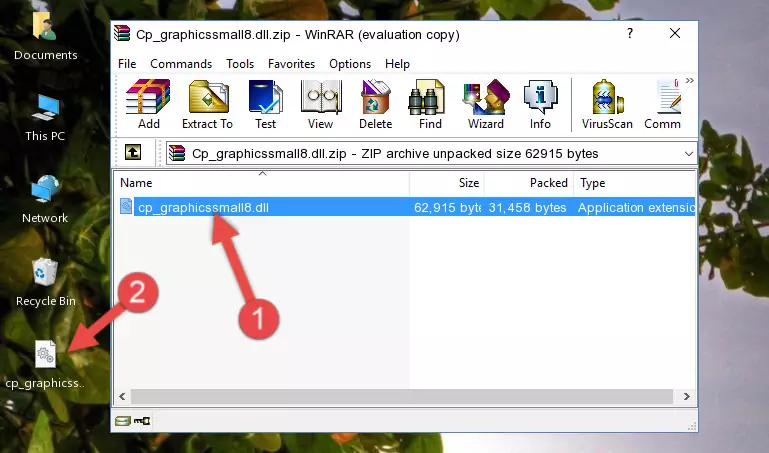Sort by Size column header
769x453 pixels.
[447, 183]
